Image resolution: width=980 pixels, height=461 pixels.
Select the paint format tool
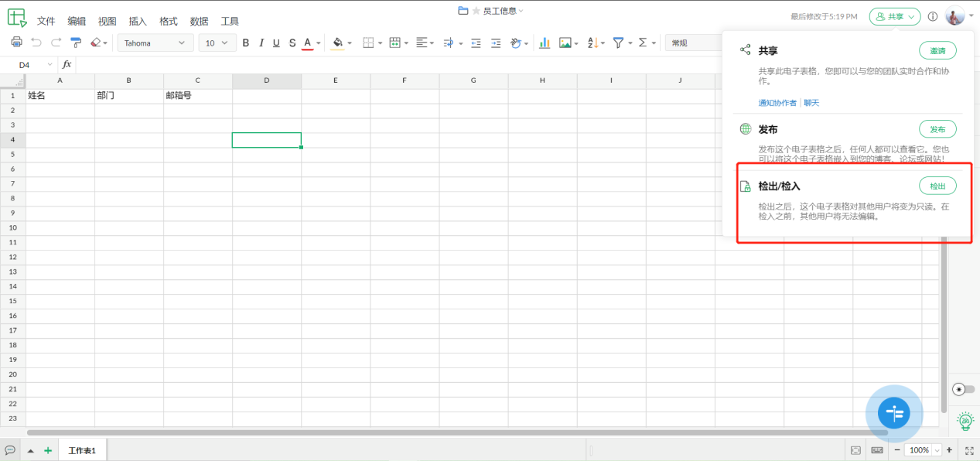(76, 43)
